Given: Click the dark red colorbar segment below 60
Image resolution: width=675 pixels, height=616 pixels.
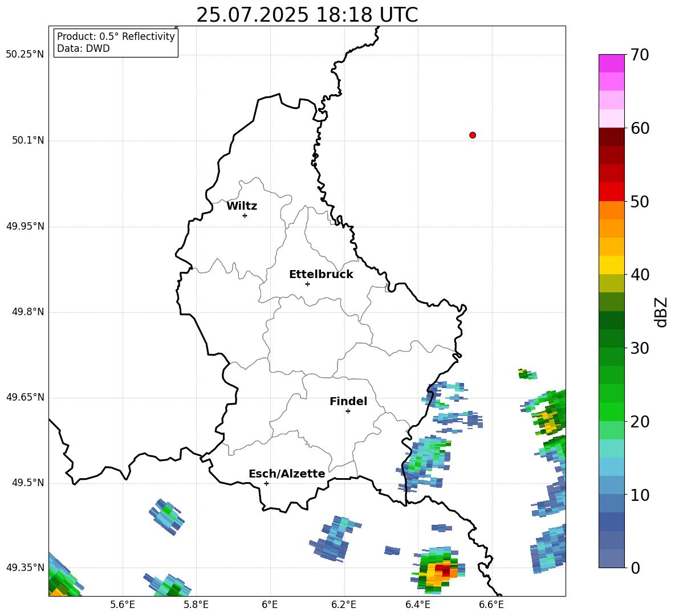Looking at the screenshot, I should point(611,137).
